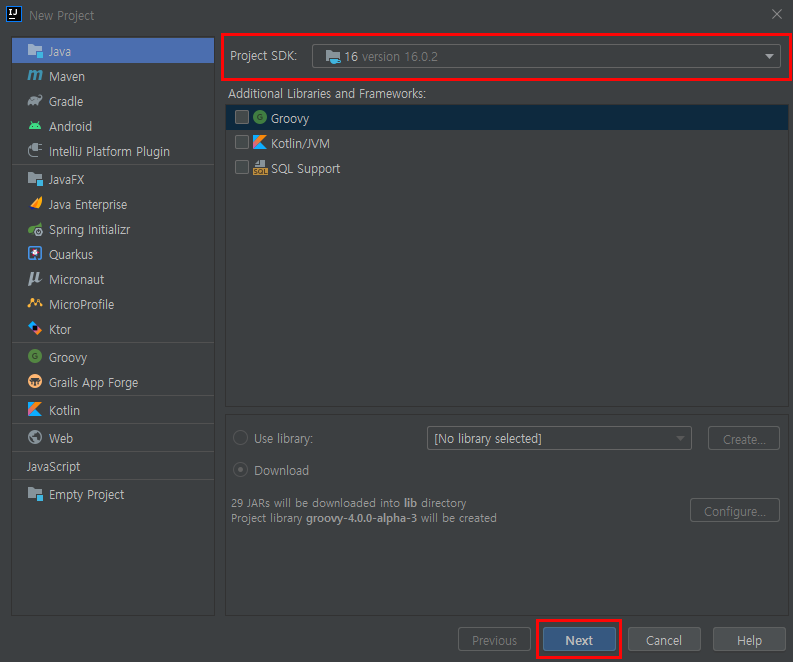Image resolution: width=793 pixels, height=662 pixels.
Task: Enable the Kotlin/JVM checkbox
Action: pyautogui.click(x=242, y=143)
